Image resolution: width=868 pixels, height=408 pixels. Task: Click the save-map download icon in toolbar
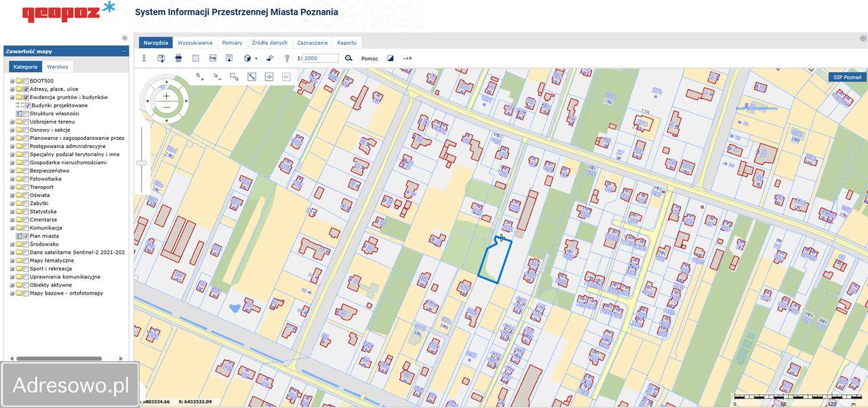tap(229, 58)
